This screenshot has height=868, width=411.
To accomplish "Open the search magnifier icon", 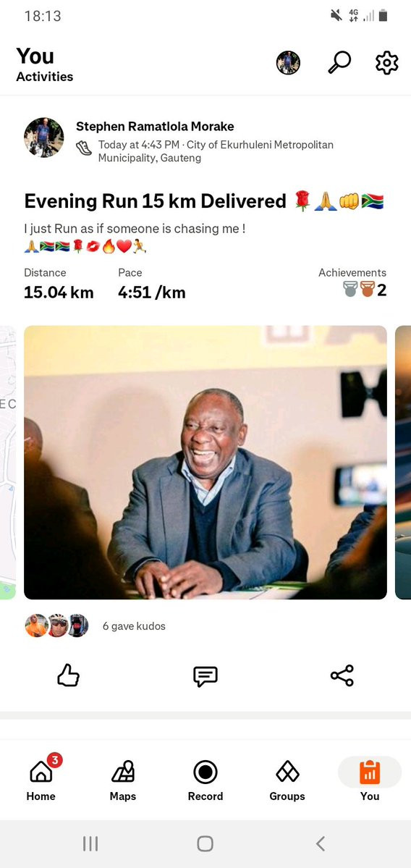I will coord(339,62).
